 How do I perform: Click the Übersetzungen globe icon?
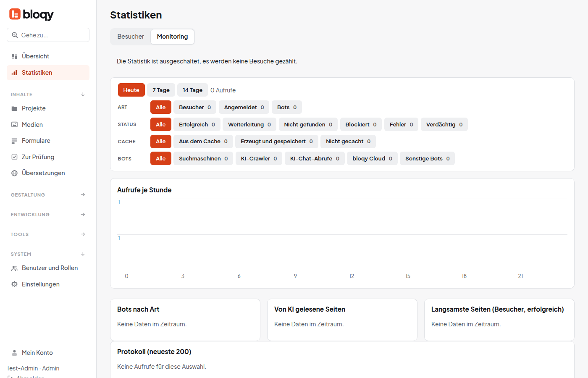(x=14, y=173)
